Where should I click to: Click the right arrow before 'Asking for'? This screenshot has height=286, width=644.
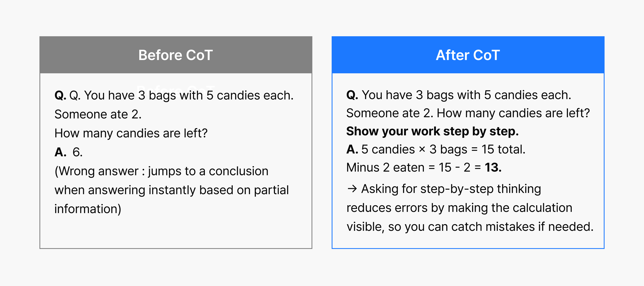tap(352, 189)
